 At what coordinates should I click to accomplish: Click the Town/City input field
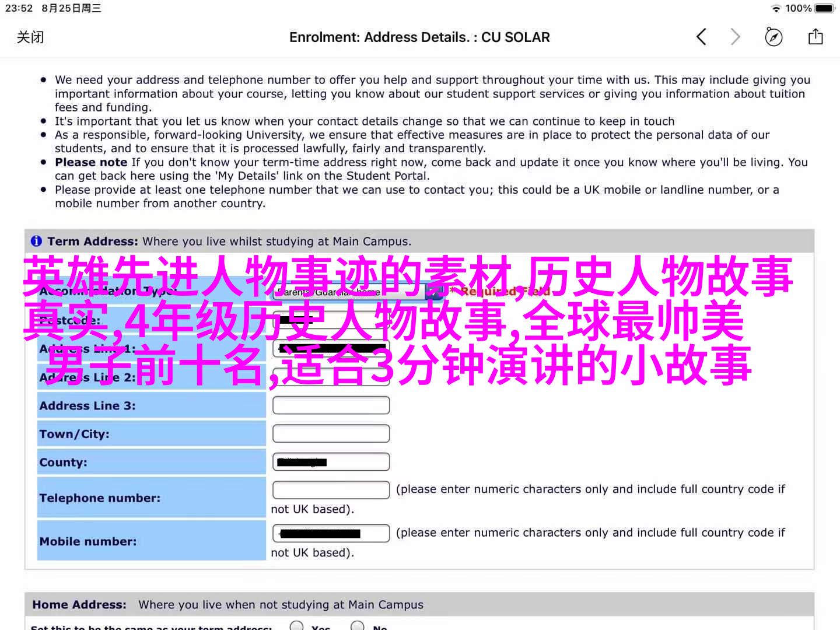331,433
